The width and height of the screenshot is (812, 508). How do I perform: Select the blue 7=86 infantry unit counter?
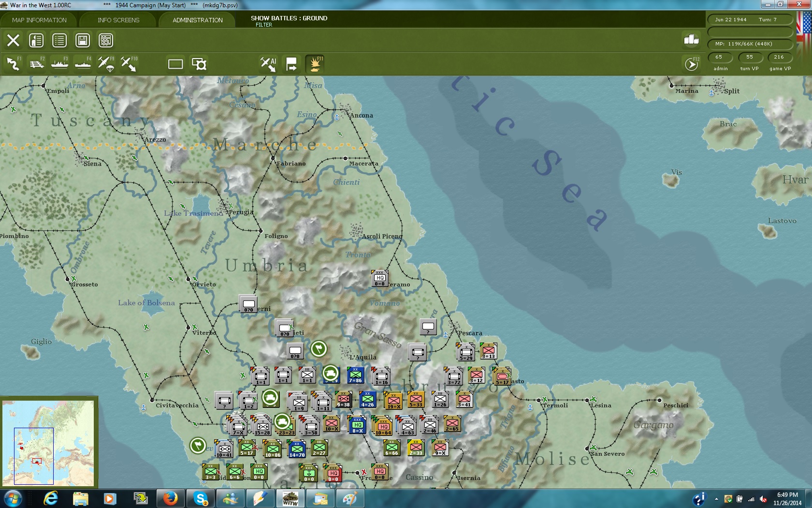355,375
